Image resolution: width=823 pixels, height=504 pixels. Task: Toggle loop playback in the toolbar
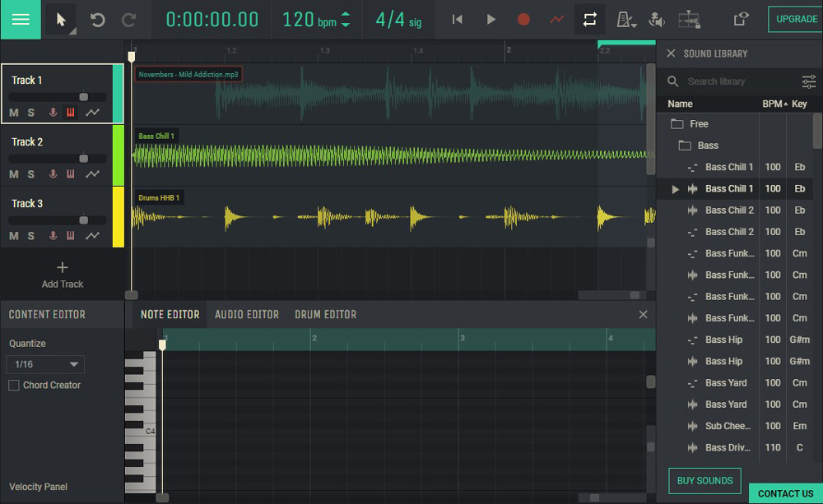pyautogui.click(x=590, y=19)
